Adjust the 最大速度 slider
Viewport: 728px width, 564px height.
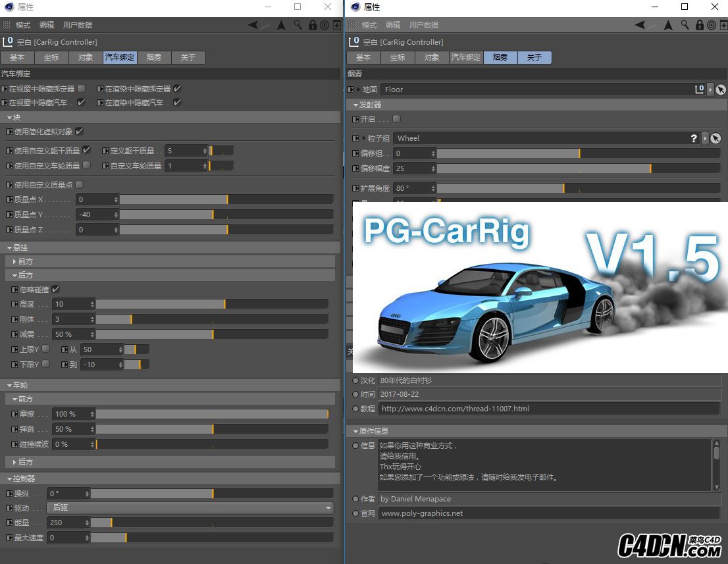[212, 538]
